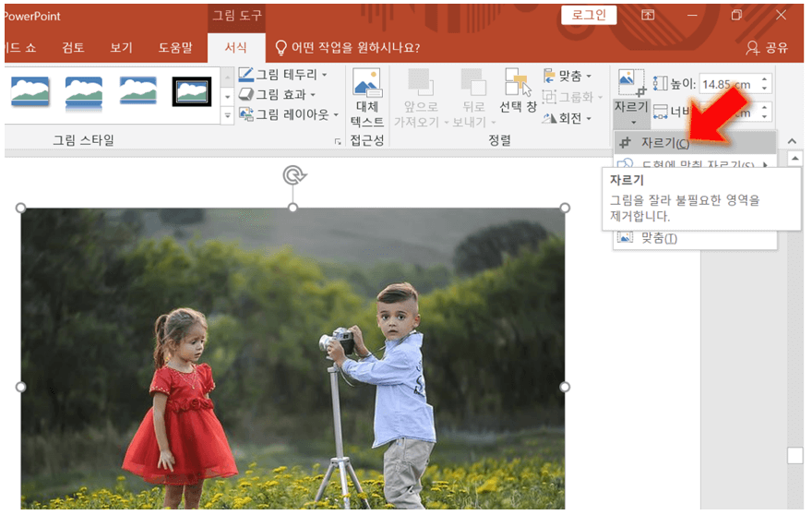Click the rotation handle above the picture
This screenshot has height=515, width=812.
point(293,175)
